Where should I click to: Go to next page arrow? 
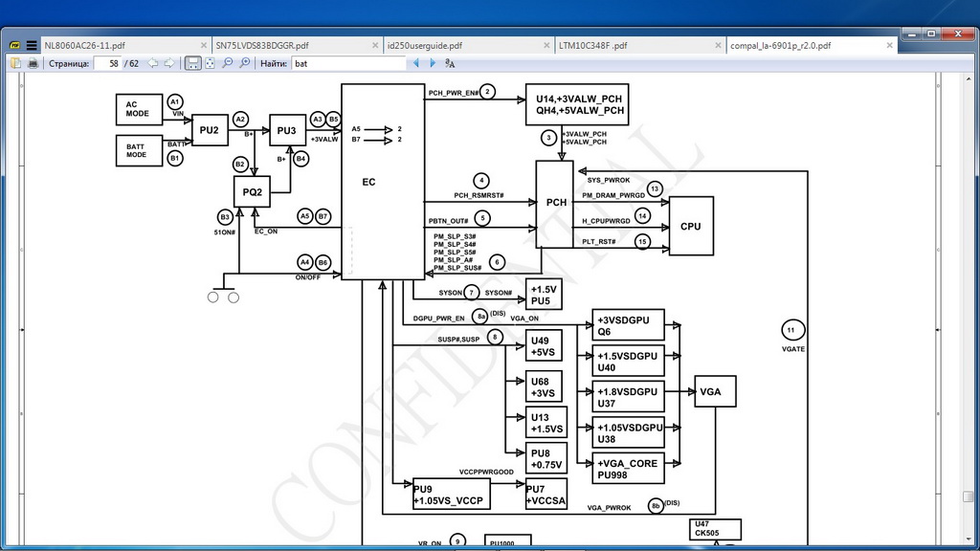169,63
